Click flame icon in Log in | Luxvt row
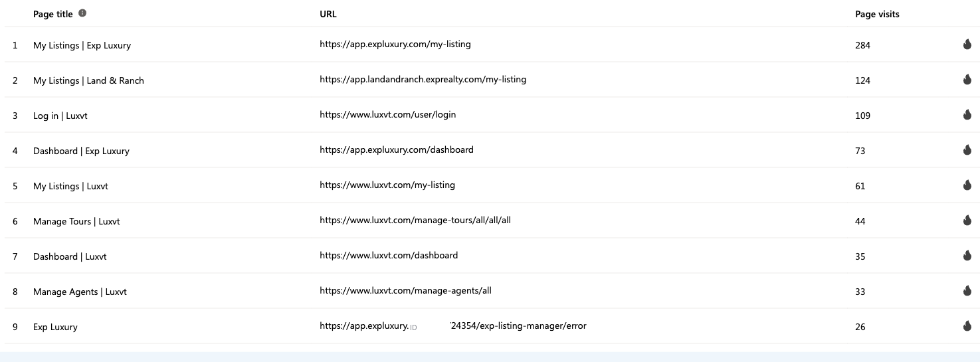This screenshot has height=362, width=980. pos(967,115)
